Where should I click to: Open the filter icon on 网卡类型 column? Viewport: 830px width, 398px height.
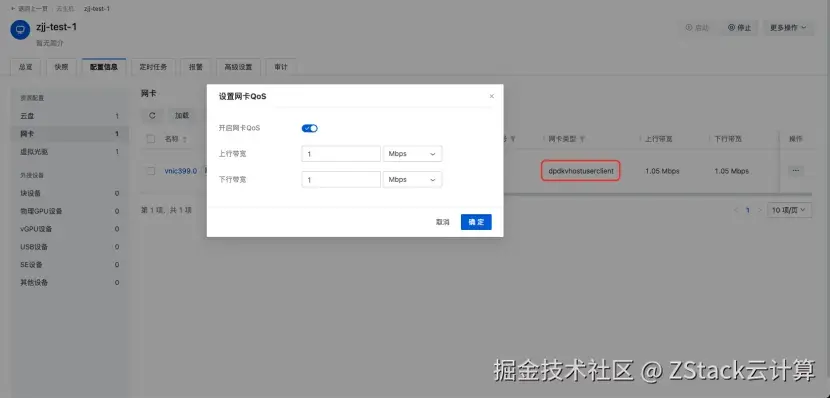pyautogui.click(x=582, y=139)
